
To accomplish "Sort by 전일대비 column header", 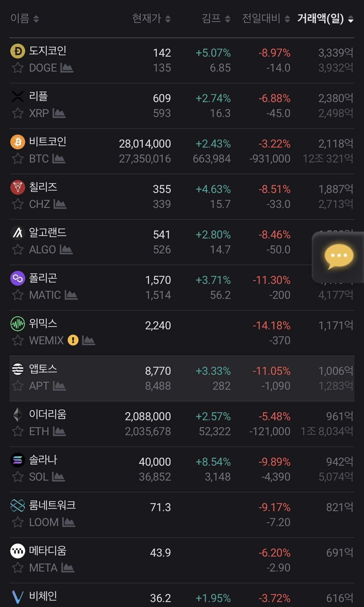I will (x=266, y=19).
